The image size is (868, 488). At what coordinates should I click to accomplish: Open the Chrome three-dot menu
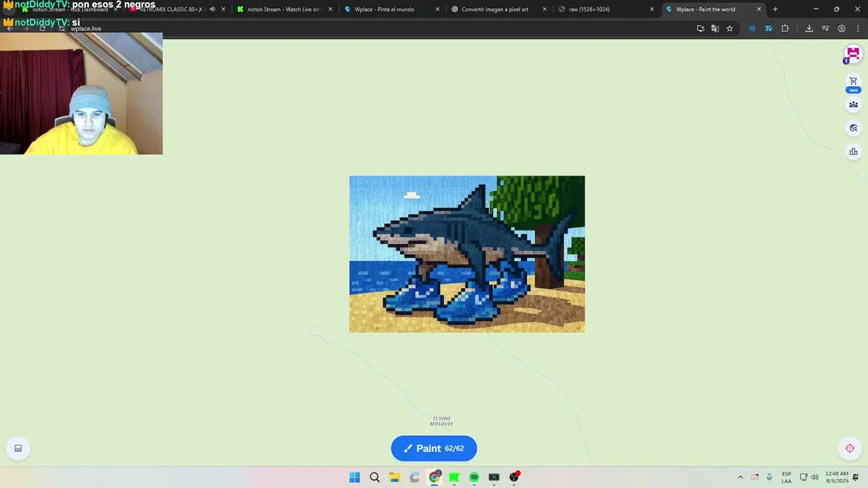tap(857, 28)
